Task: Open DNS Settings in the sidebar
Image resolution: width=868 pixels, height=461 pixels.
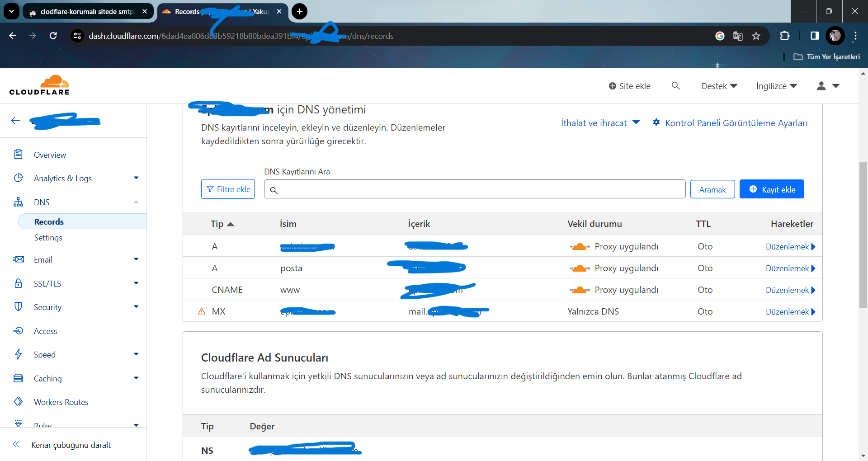Action: point(48,238)
